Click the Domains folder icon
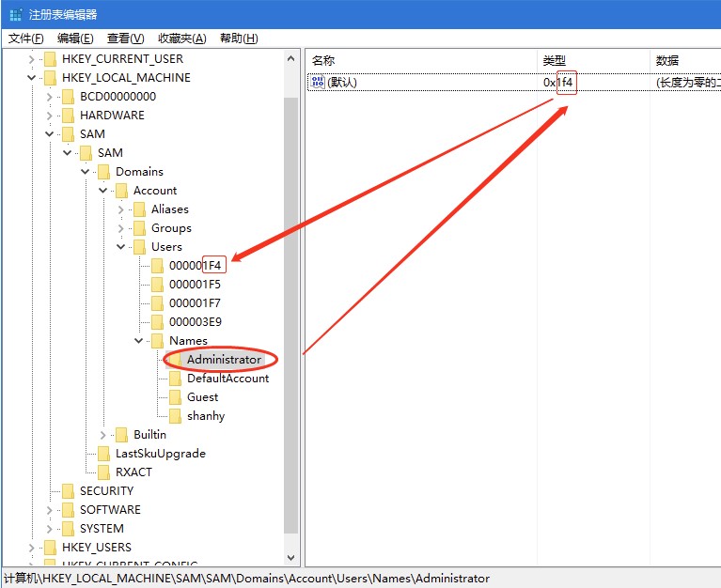The image size is (721, 588). (x=104, y=172)
